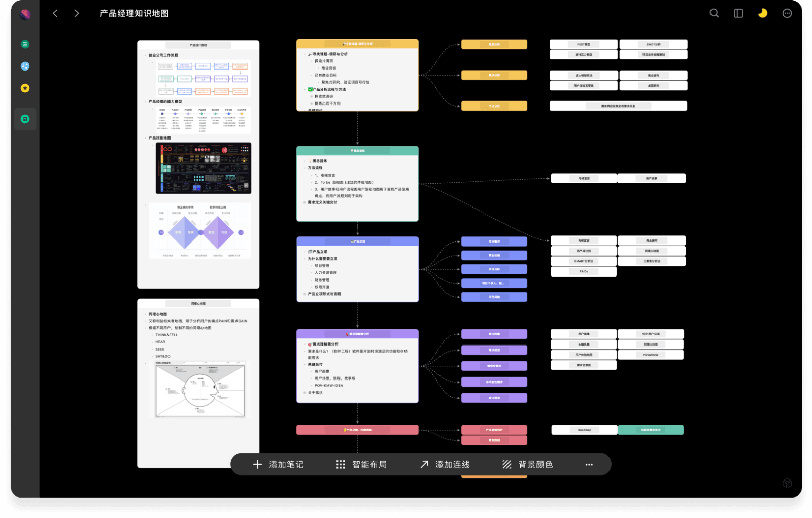
Task: Expand collapsed bullet 提炼出若干方向
Action: pyautogui.click(x=311, y=103)
